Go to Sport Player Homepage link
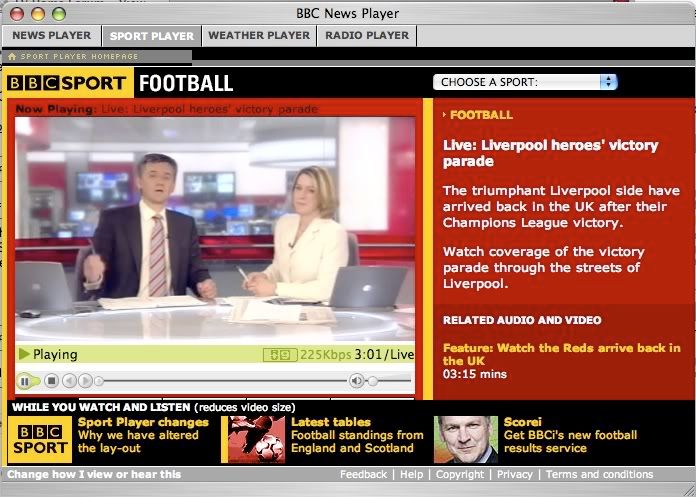Viewport: 696px width, 497px height. [79, 56]
